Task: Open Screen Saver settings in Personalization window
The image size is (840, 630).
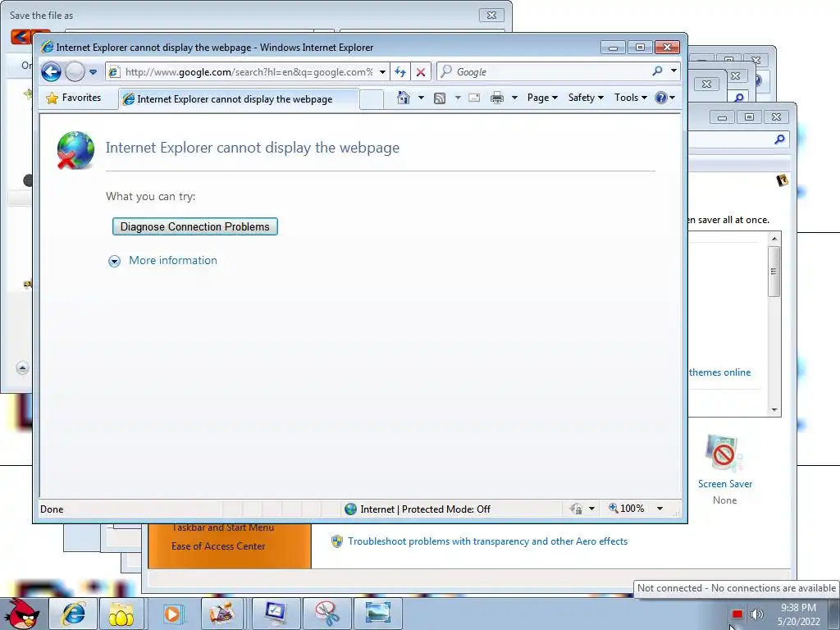Action: (725, 469)
